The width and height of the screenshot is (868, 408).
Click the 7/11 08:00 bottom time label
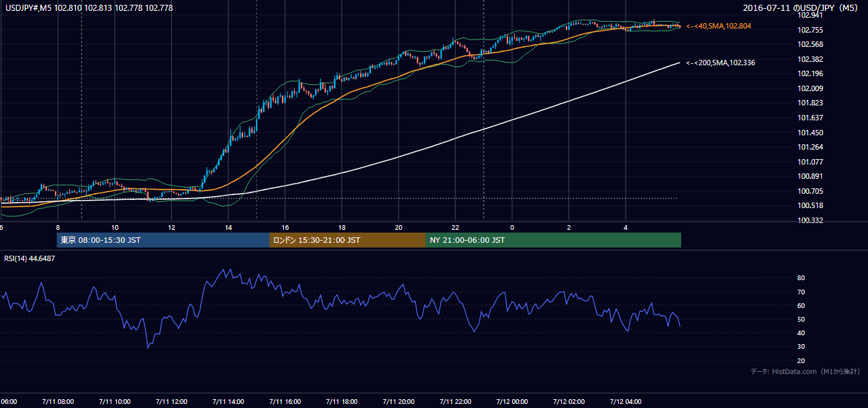coord(58,401)
